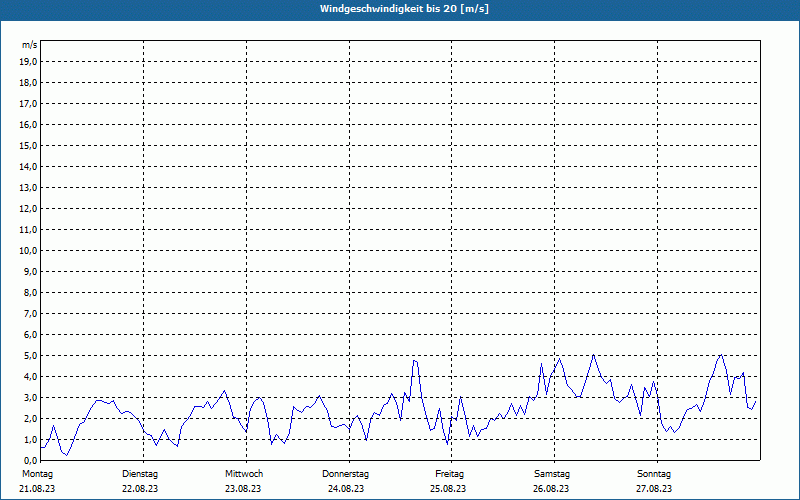This screenshot has height=500, width=800.
Task: Click the y-axis value 12,0
Action: (x=28, y=209)
